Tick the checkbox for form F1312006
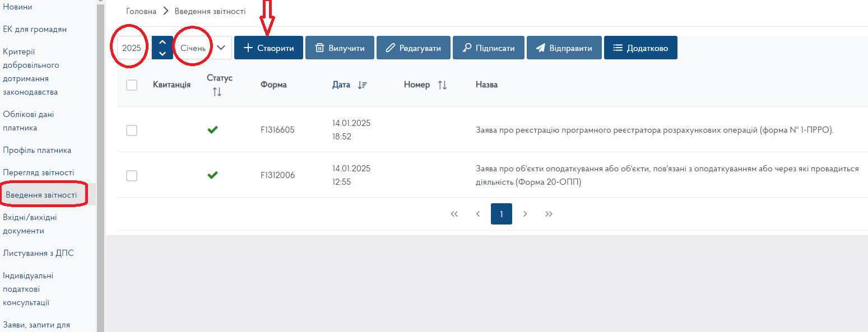868x332 pixels. [x=132, y=176]
